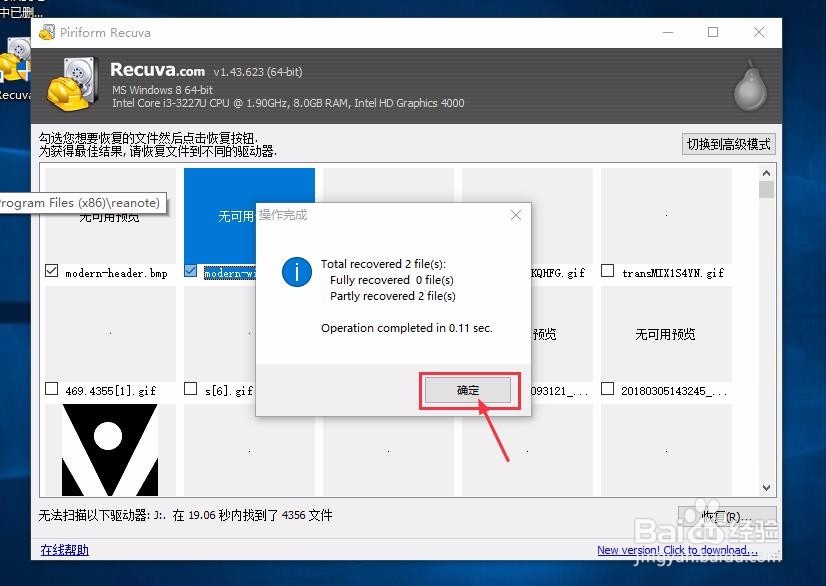Screen dimensions: 826x586
Task: Maximize the Piriform Recuva window
Action: [x=713, y=32]
